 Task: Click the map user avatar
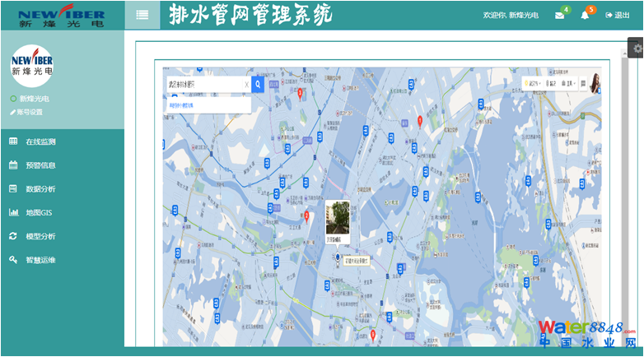[x=594, y=83]
